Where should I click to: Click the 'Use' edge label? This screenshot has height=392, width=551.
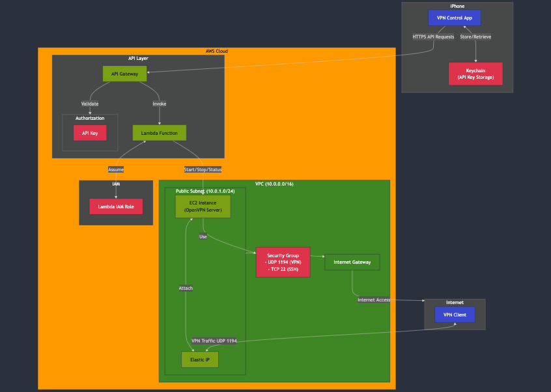[203, 237]
